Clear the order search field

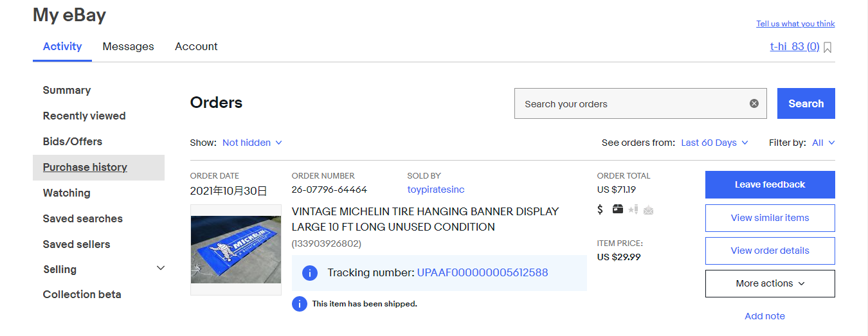pos(754,103)
